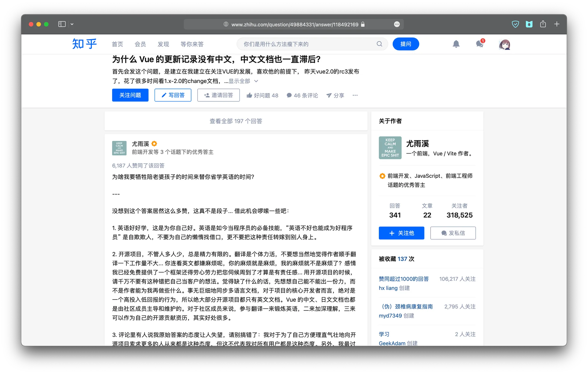The width and height of the screenshot is (588, 374).
Task: Open a new tab with plus icon
Action: (557, 24)
